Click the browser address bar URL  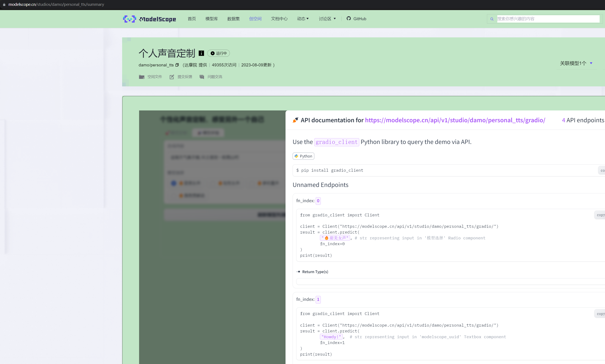56,5
